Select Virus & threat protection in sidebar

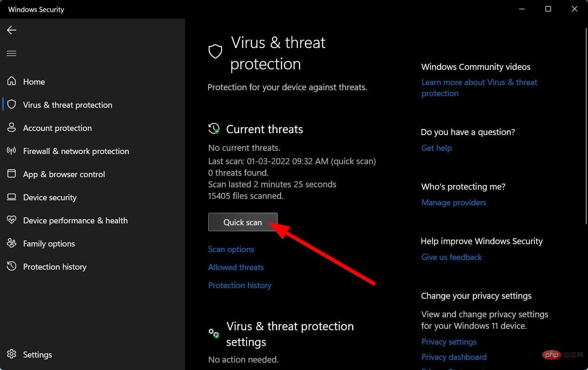point(68,105)
